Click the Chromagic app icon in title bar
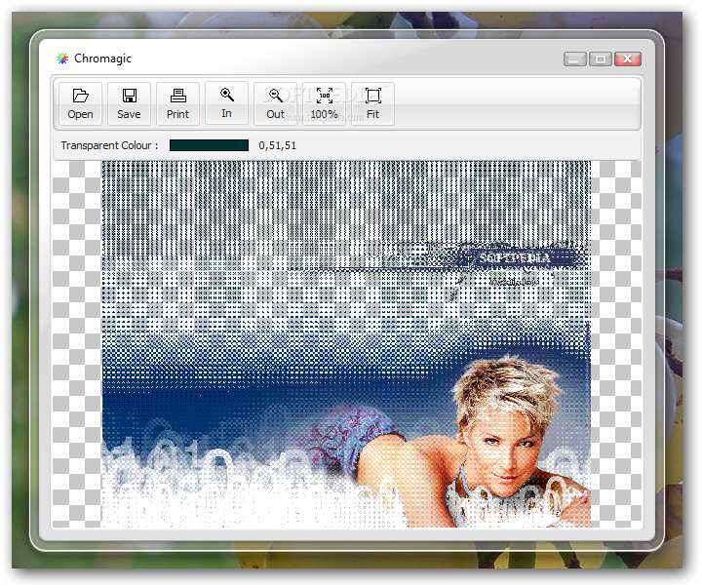Screen dimensions: 702x588 click(62, 59)
